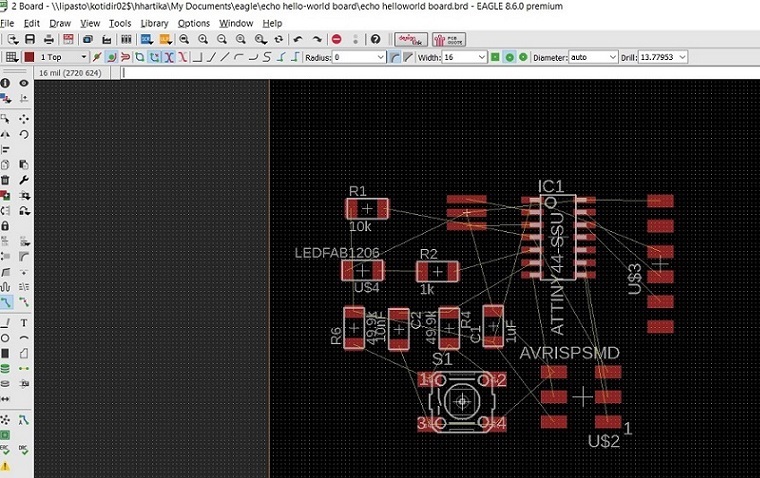
Task: Open the File menu
Action: point(7,23)
